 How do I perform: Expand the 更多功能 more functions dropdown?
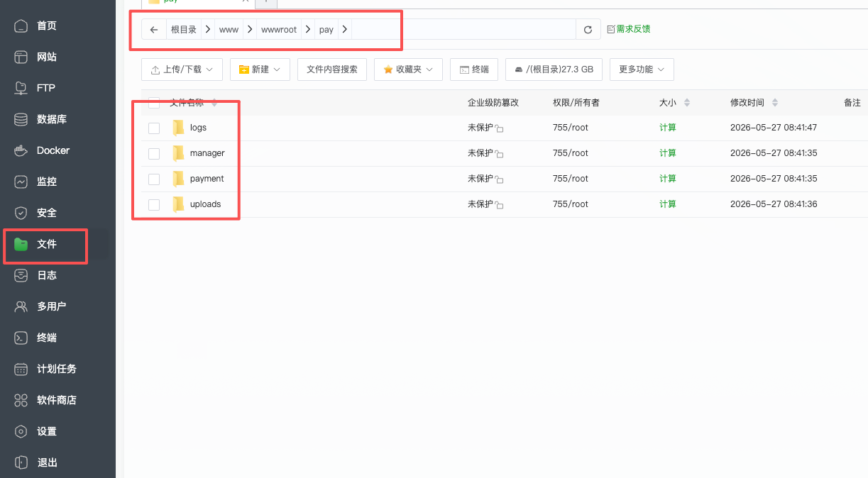click(642, 70)
